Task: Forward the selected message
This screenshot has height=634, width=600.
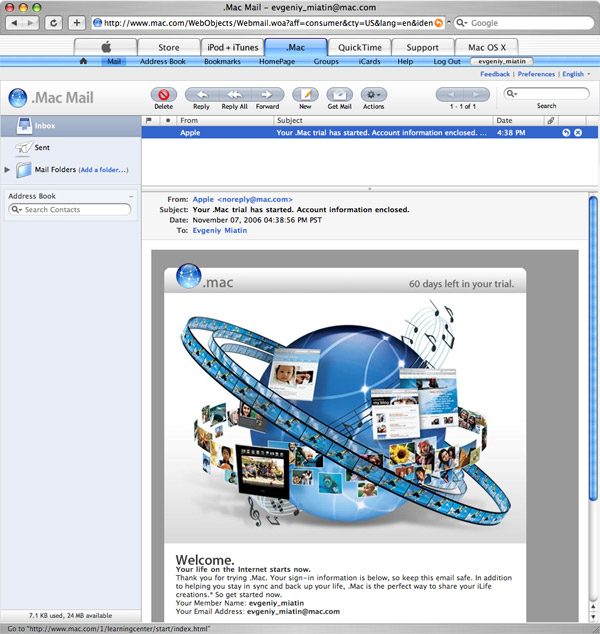Action: click(x=267, y=95)
